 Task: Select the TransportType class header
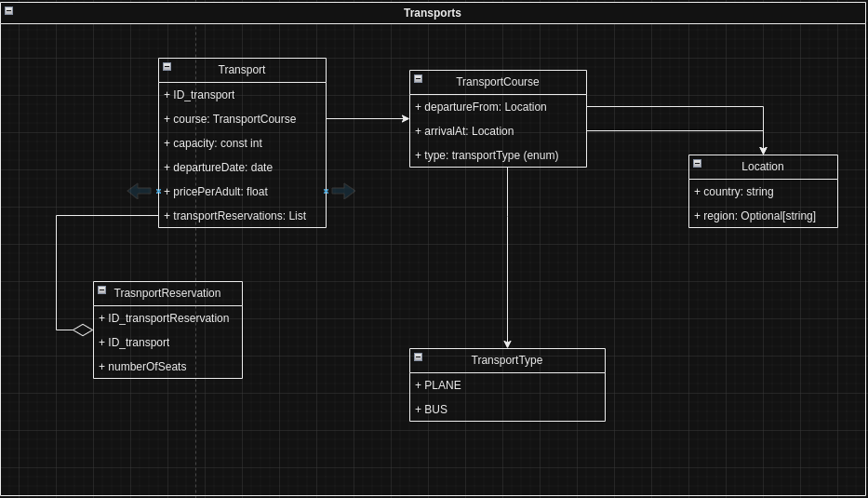pos(507,360)
